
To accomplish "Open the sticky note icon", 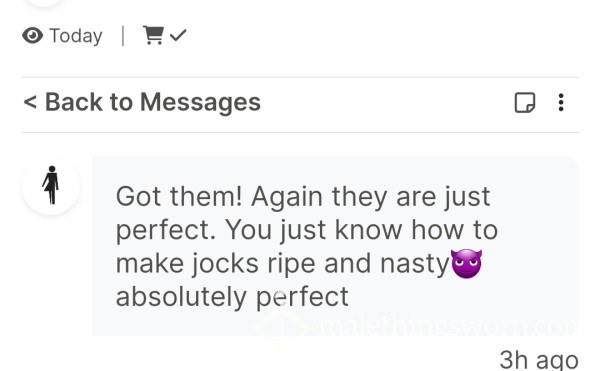I will tap(525, 103).
